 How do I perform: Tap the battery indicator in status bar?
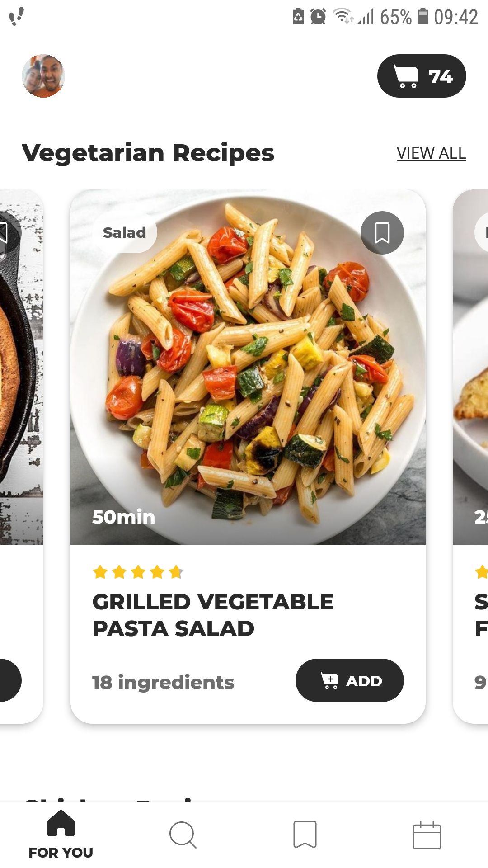[422, 17]
